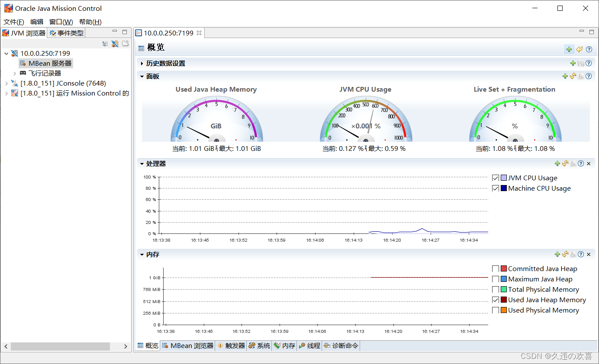This screenshot has width=599, height=364.
Task: Minimize the editor area view
Action: [582, 32]
